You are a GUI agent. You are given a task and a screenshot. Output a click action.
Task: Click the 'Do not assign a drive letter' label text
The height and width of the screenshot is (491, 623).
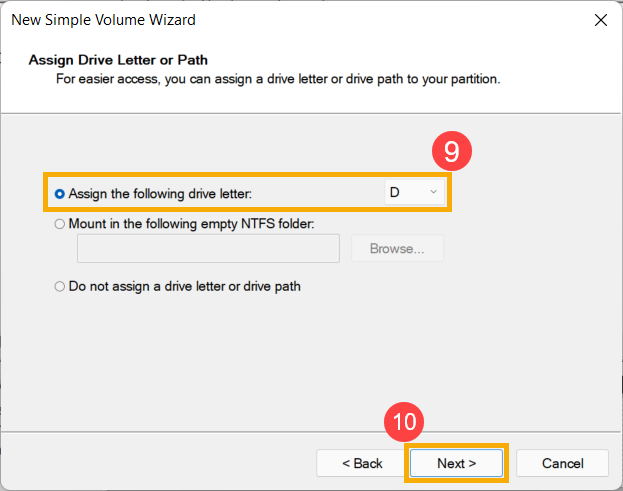[x=184, y=286]
